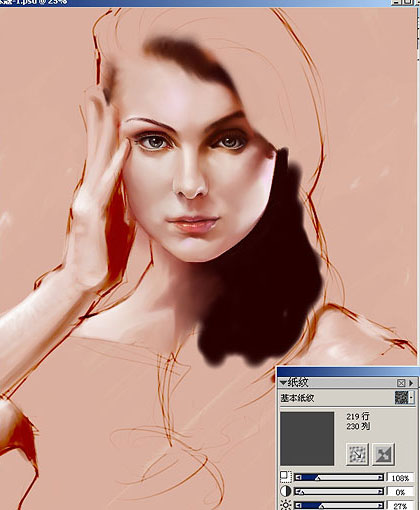Increase paper scale with right arrow

pos(380,478)
